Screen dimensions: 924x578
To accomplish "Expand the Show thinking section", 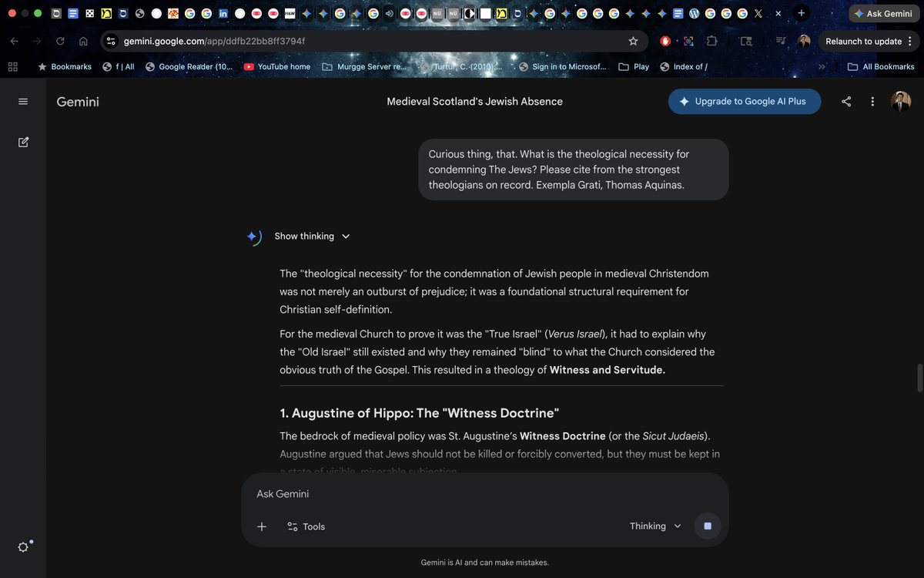I will [x=312, y=237].
